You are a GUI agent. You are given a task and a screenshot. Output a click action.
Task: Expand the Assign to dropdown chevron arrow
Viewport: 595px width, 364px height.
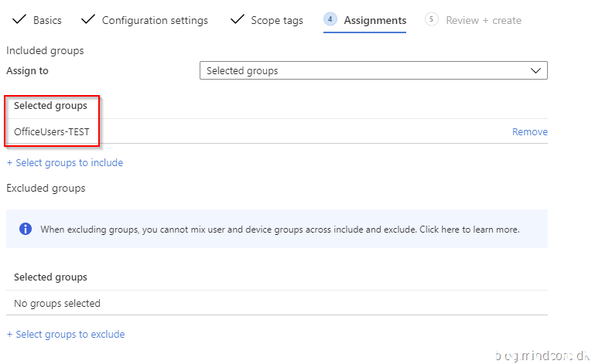tap(536, 70)
